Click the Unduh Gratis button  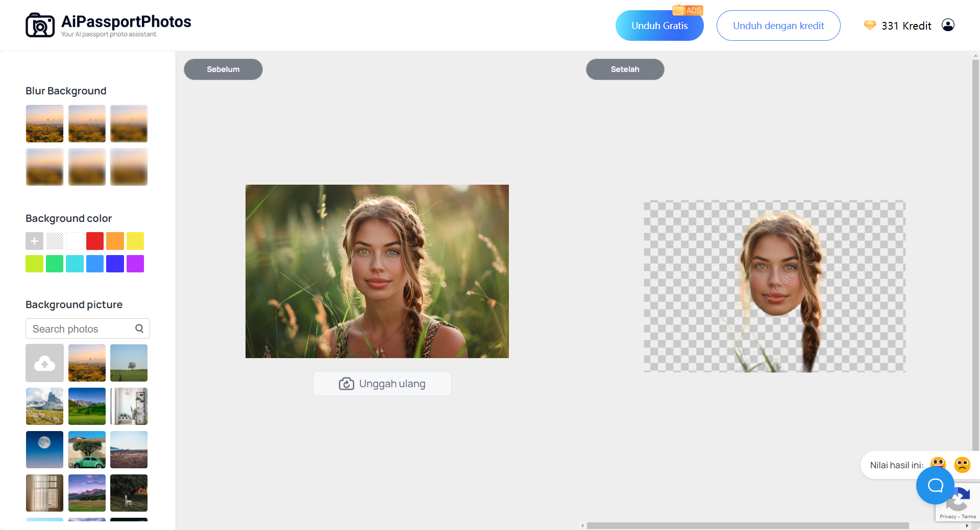click(659, 25)
